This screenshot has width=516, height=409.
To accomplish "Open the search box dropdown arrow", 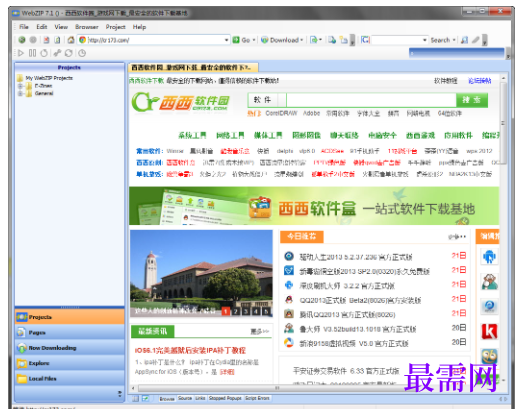I will click(x=425, y=40).
